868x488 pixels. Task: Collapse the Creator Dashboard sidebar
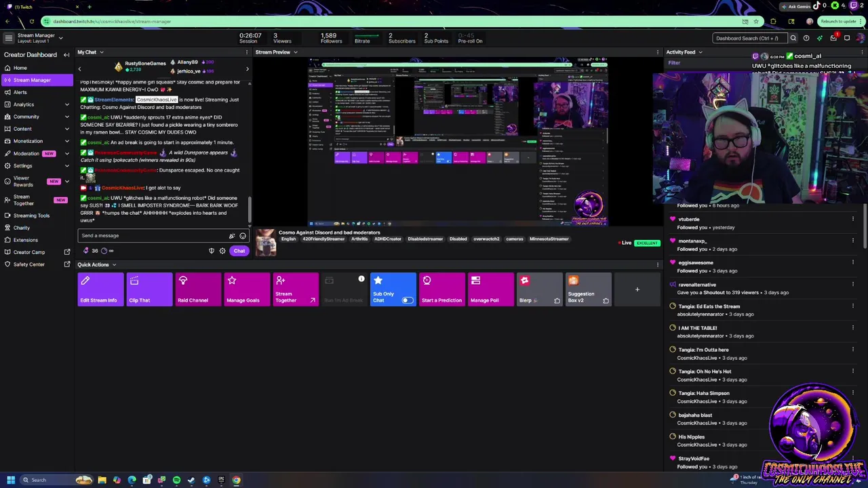(66, 55)
